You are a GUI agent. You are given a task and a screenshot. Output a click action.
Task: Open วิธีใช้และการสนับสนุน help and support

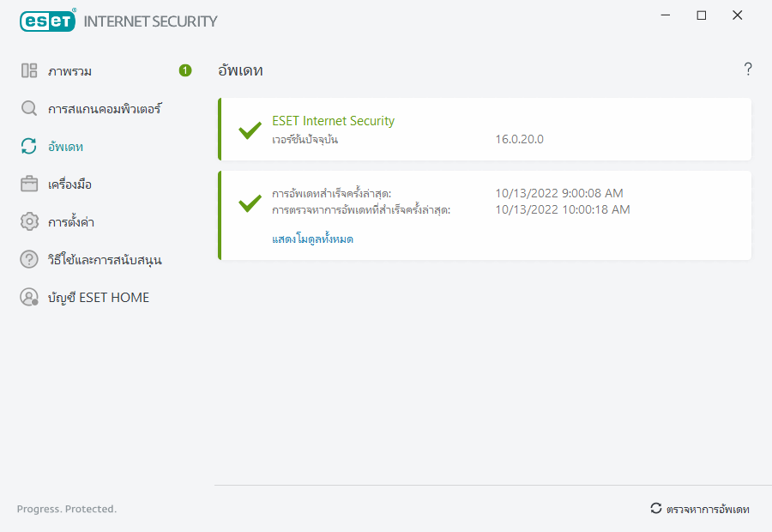[105, 259]
